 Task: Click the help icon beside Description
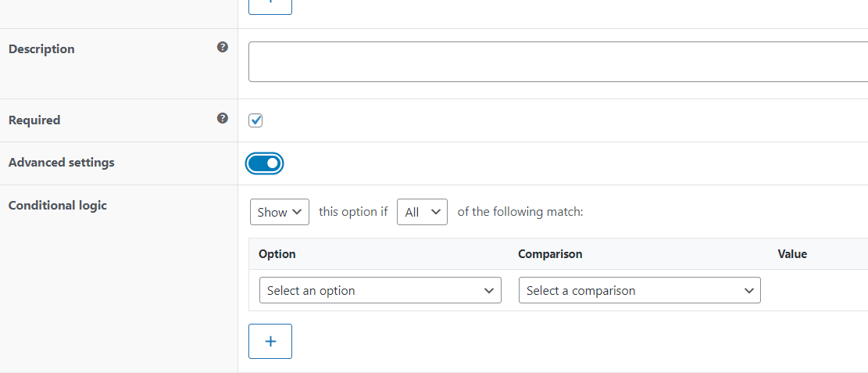click(x=223, y=48)
